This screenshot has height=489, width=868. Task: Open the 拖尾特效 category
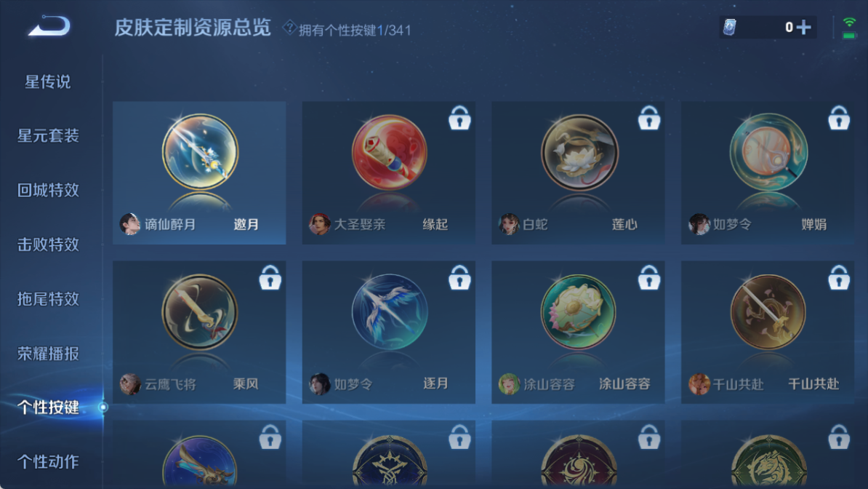pos(47,299)
